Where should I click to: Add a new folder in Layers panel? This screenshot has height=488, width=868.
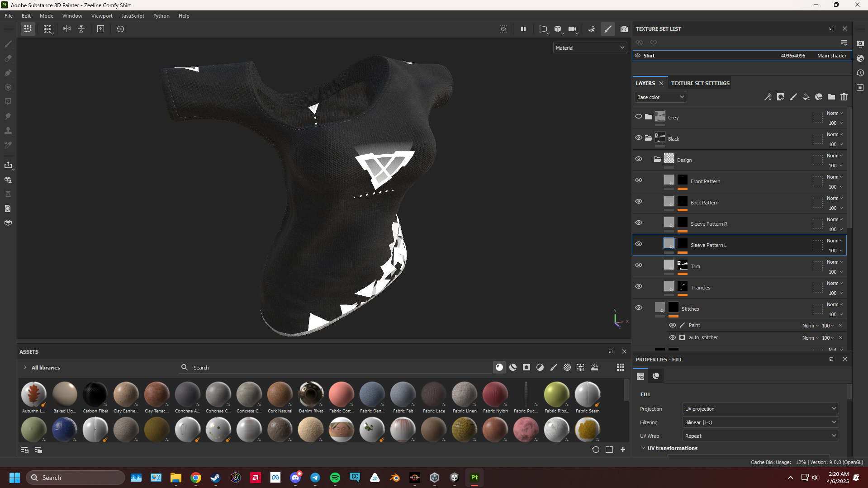831,97
